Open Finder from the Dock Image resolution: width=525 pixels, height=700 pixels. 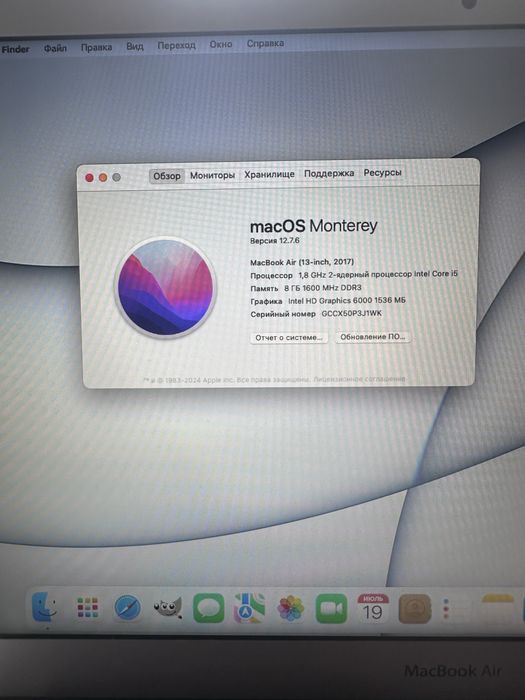point(45,607)
